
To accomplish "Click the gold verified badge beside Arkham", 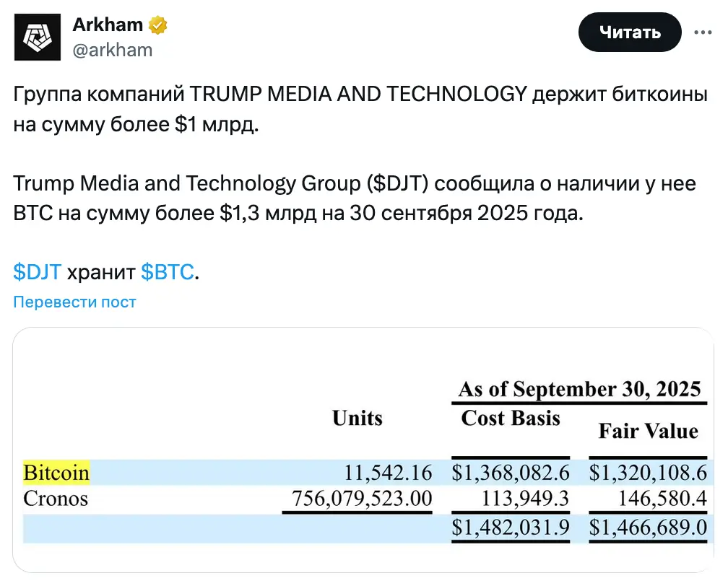I will pyautogui.click(x=158, y=25).
